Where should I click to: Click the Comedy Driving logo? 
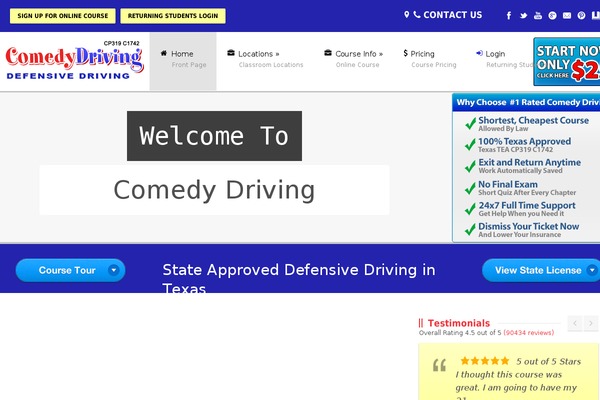(74, 60)
